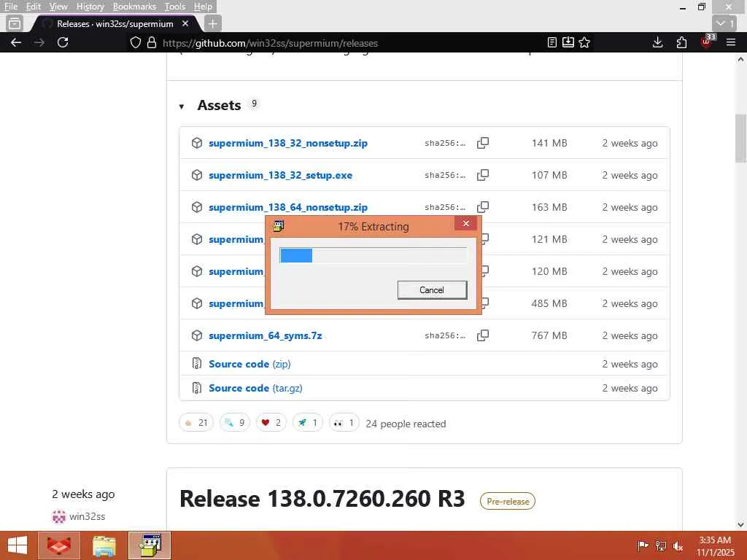Click the address bar URL field

pyautogui.click(x=352, y=43)
